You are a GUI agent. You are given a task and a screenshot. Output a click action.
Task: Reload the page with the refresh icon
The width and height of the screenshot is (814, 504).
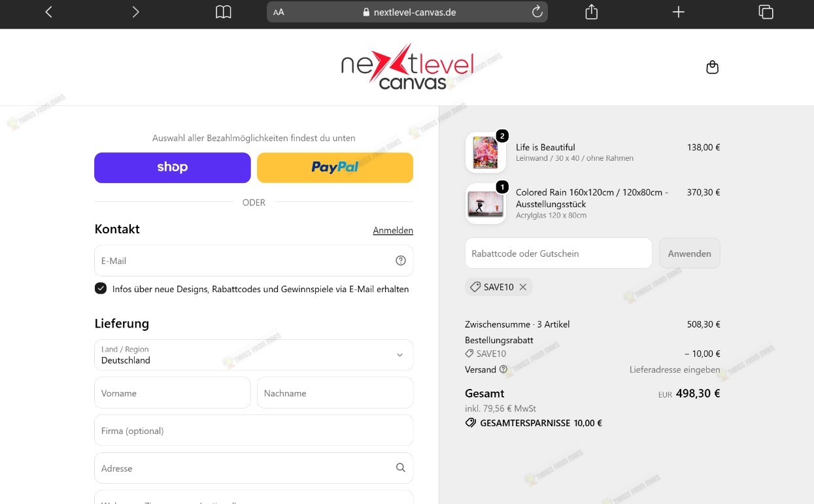click(x=537, y=12)
